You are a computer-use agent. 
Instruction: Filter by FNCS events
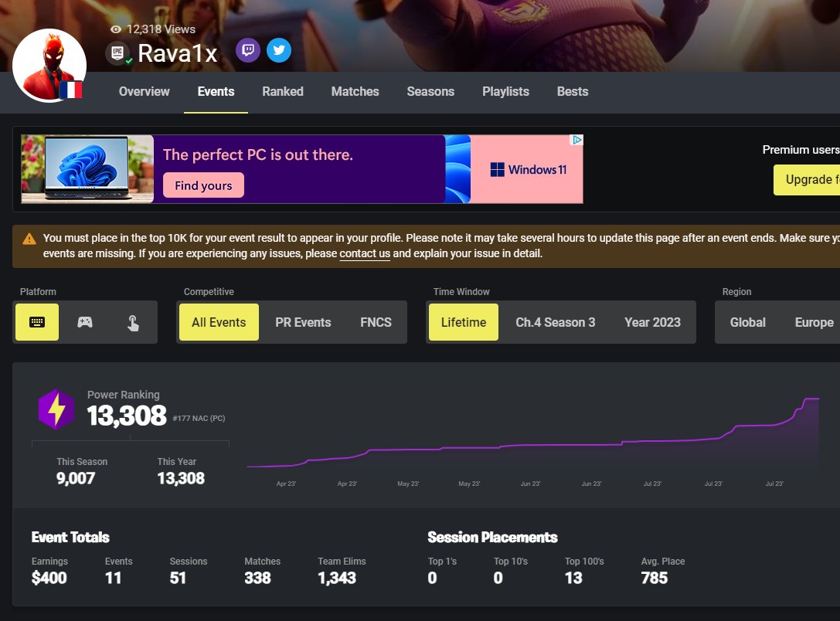pos(376,322)
